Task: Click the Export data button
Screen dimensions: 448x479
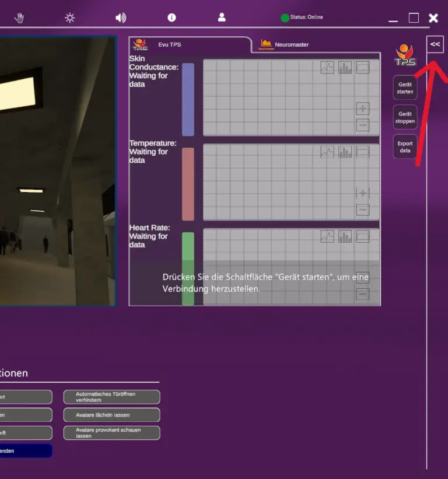Action: 405,146
